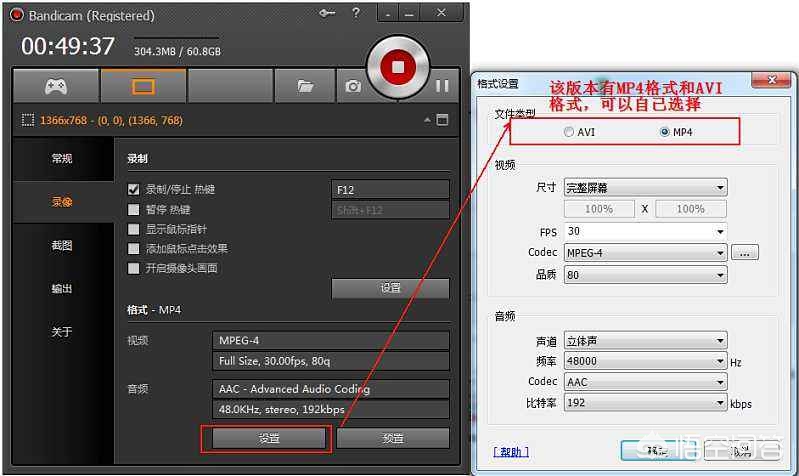Select the screen rectangle recording mode icon
This screenshot has height=476, width=799.
tap(143, 87)
